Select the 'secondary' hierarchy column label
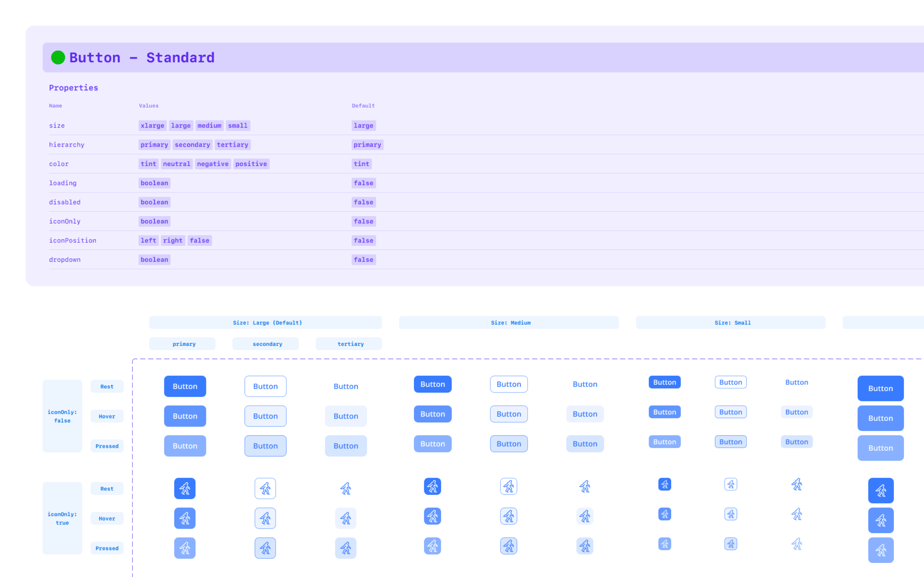 tap(267, 344)
